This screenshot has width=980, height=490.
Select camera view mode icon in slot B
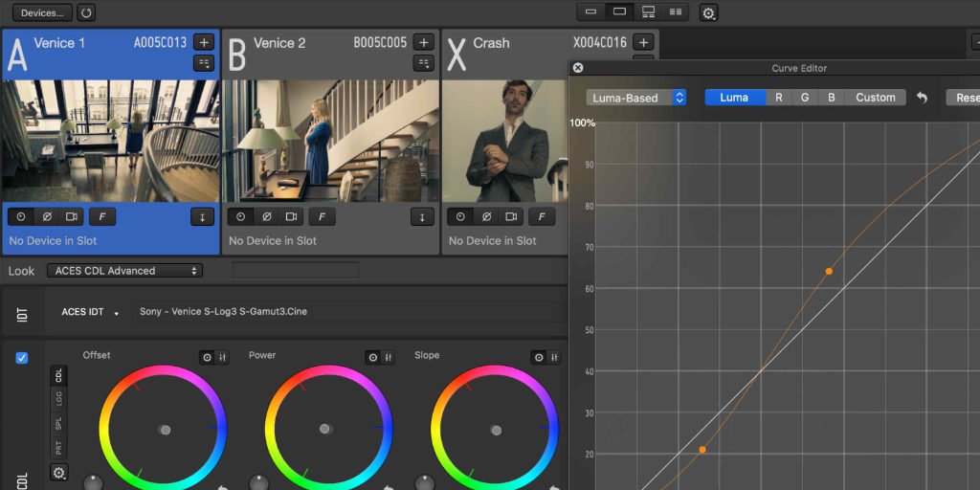[291, 217]
